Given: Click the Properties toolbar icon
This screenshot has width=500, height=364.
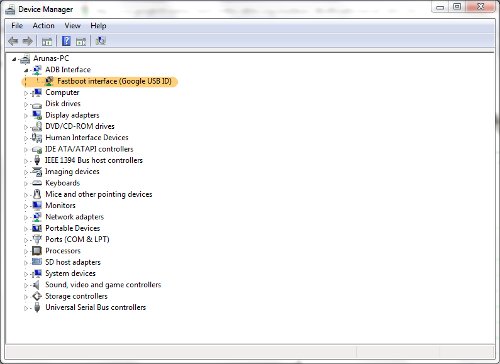Looking at the screenshot, I should (81, 42).
